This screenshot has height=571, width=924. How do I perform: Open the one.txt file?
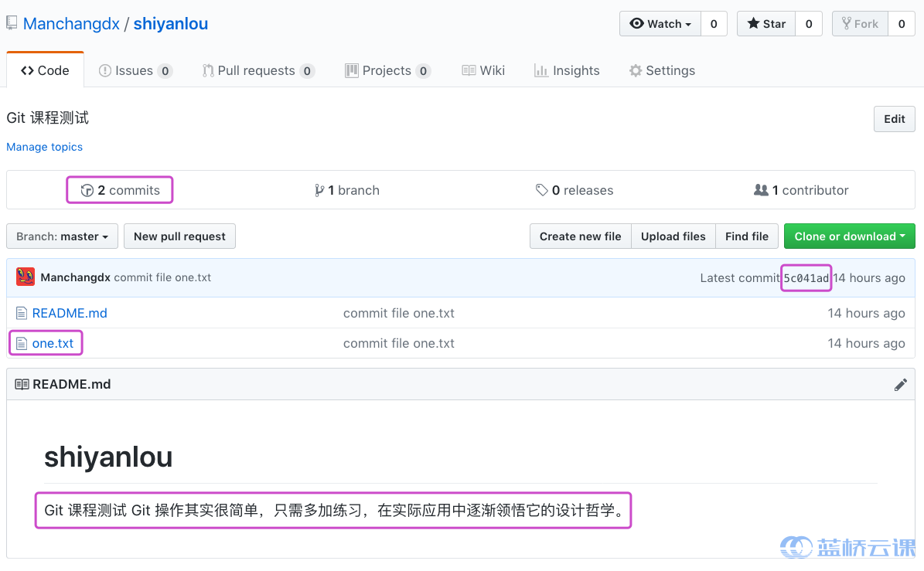tap(53, 343)
